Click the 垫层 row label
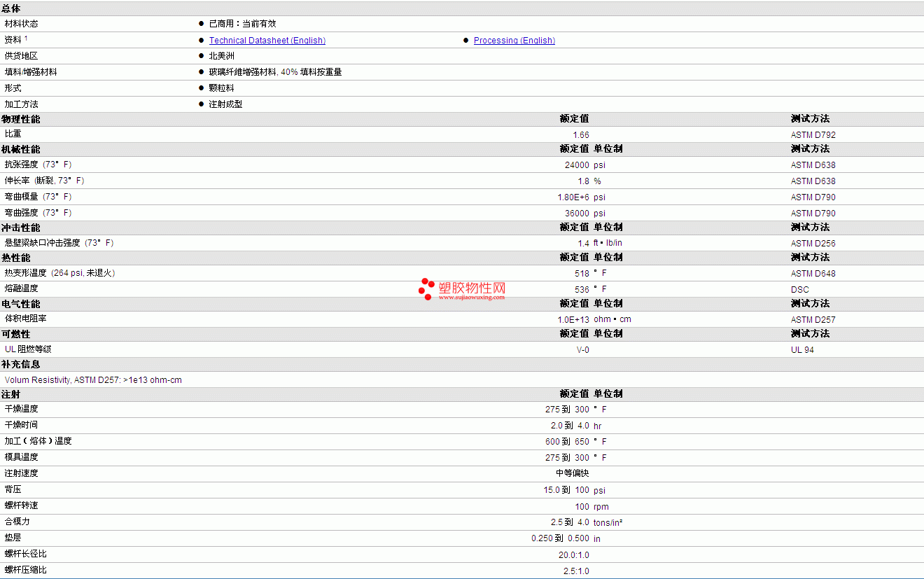 click(x=13, y=538)
